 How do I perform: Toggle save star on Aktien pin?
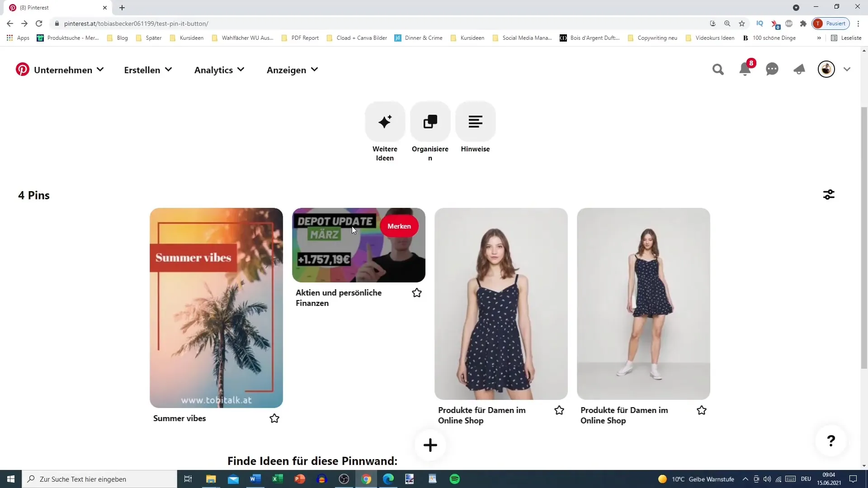417,292
